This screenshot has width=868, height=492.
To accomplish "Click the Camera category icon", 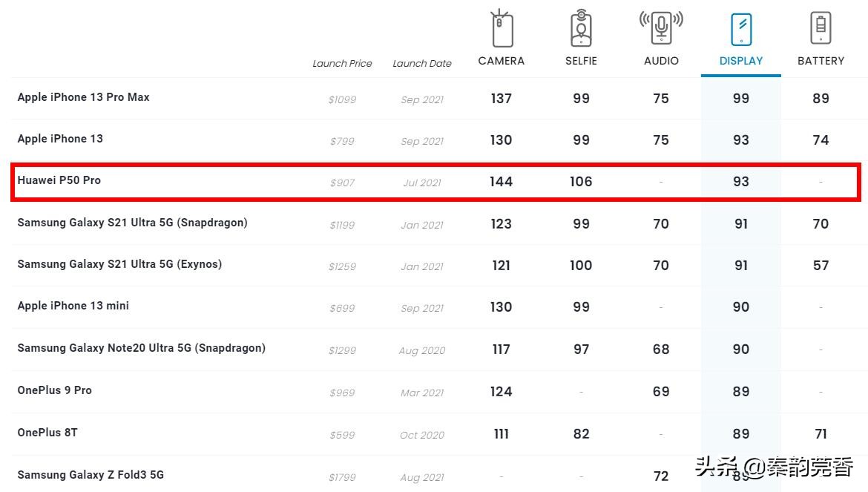I will [502, 30].
